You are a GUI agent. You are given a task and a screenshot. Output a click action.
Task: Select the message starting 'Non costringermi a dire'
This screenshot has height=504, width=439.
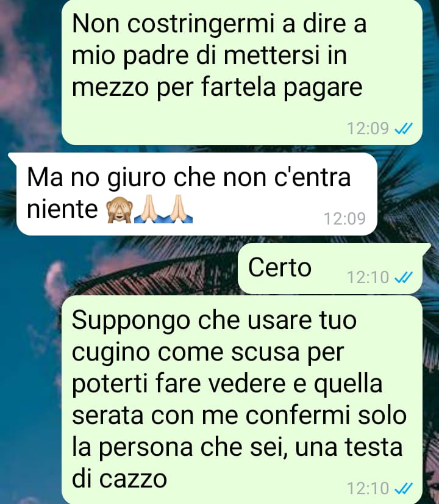242,73
